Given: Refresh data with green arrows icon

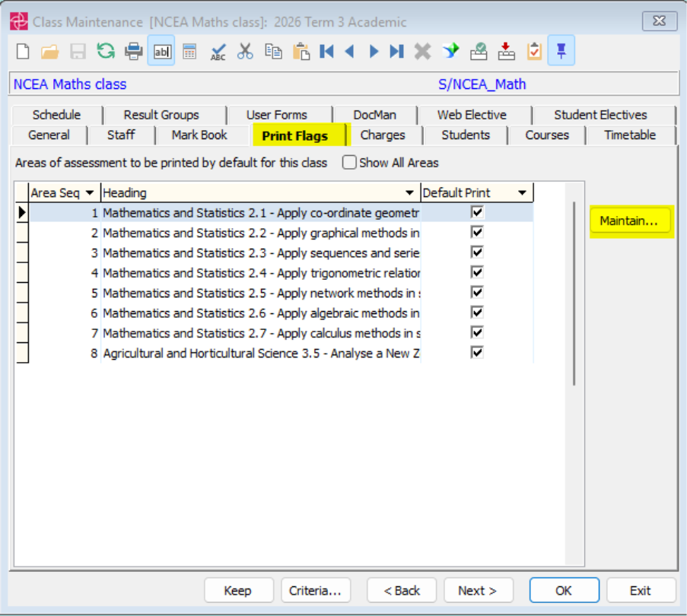Looking at the screenshot, I should click(x=106, y=51).
